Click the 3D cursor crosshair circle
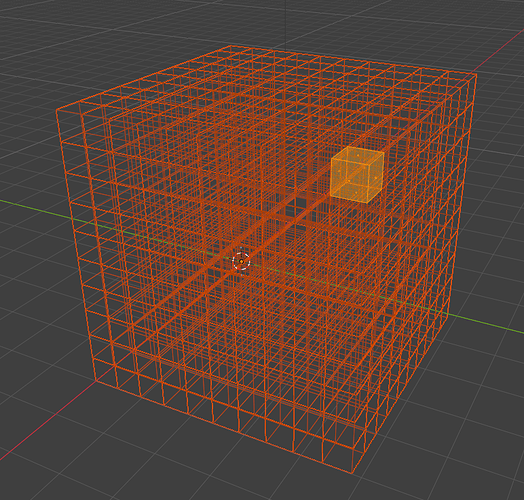The height and width of the screenshot is (500, 524). [241, 261]
